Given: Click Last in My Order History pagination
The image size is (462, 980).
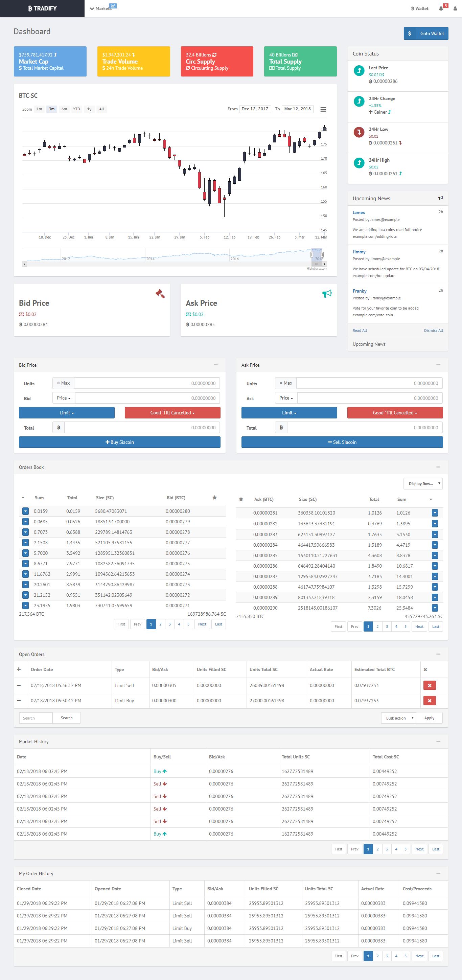Looking at the screenshot, I should pyautogui.click(x=436, y=956).
